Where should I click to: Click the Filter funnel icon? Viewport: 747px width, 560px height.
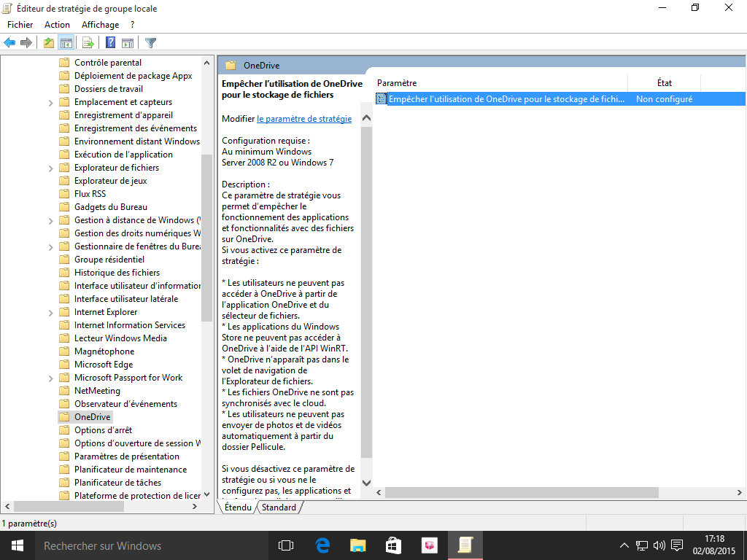pos(150,43)
